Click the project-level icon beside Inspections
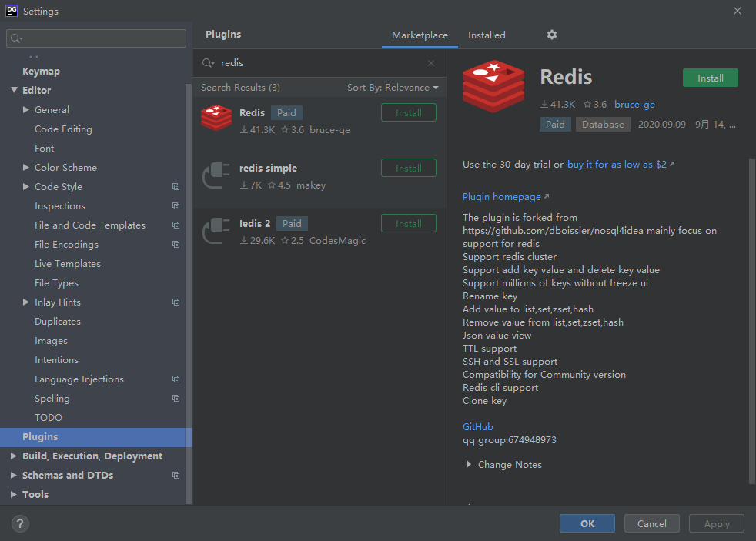The image size is (756, 541). (176, 205)
